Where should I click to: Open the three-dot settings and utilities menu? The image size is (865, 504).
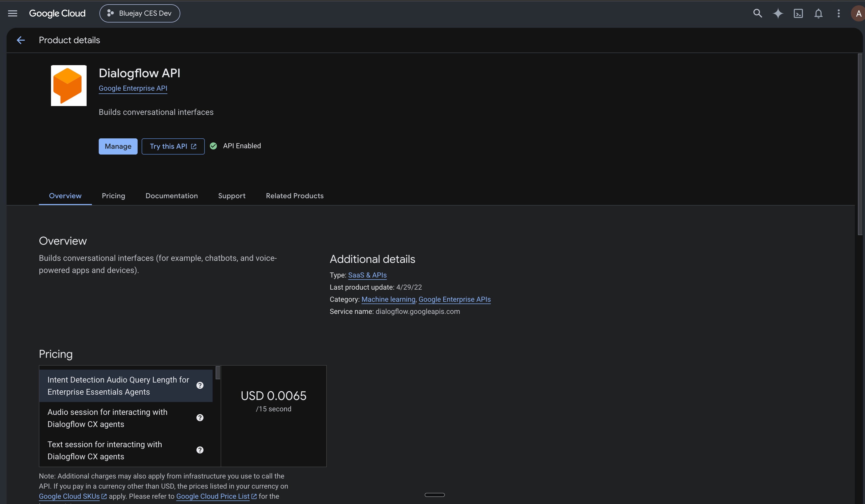(838, 13)
